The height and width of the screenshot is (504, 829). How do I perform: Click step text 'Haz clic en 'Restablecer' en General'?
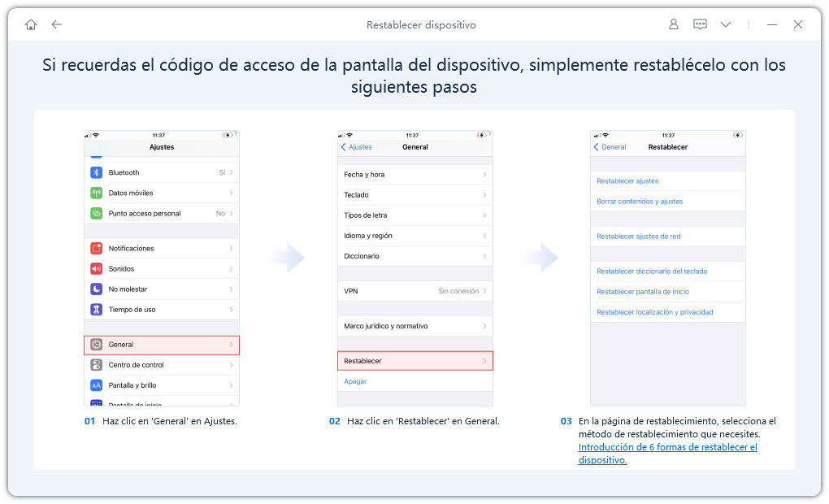(x=423, y=421)
